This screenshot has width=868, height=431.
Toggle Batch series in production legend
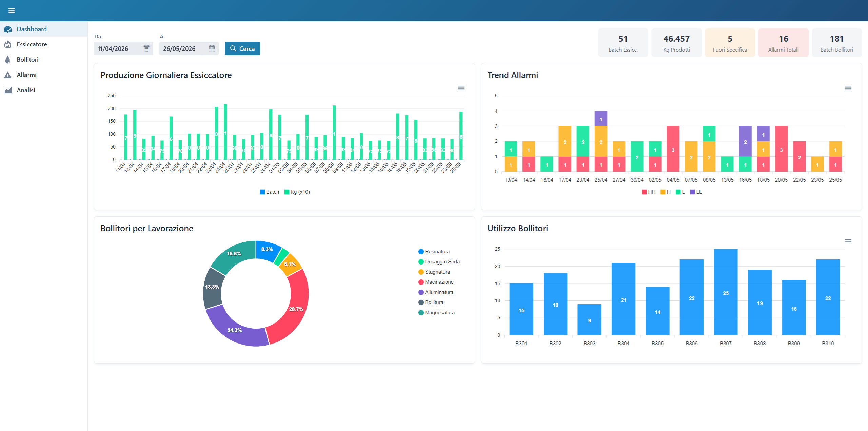270,192
